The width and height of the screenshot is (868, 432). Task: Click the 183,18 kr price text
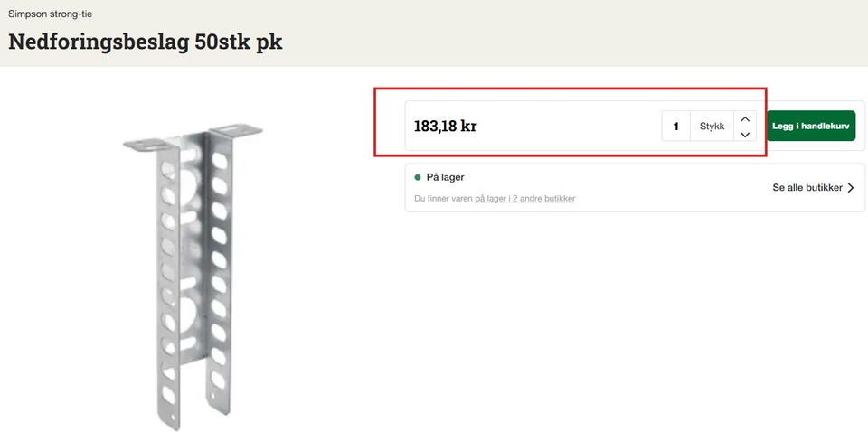[445, 127]
